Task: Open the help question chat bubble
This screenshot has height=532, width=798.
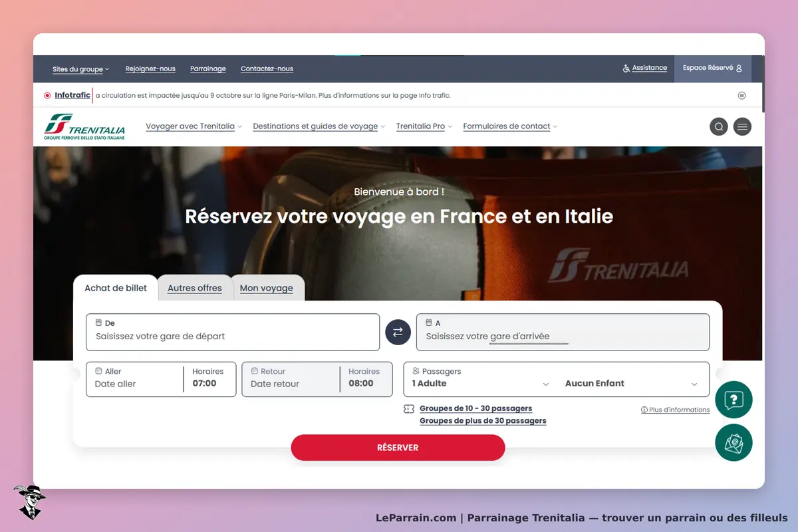Action: point(733,400)
